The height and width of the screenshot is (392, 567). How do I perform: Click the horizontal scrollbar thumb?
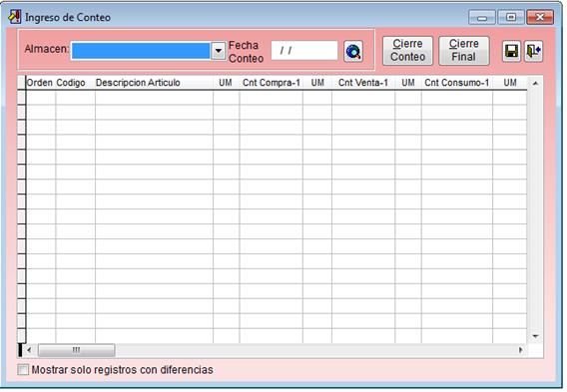coord(76,350)
